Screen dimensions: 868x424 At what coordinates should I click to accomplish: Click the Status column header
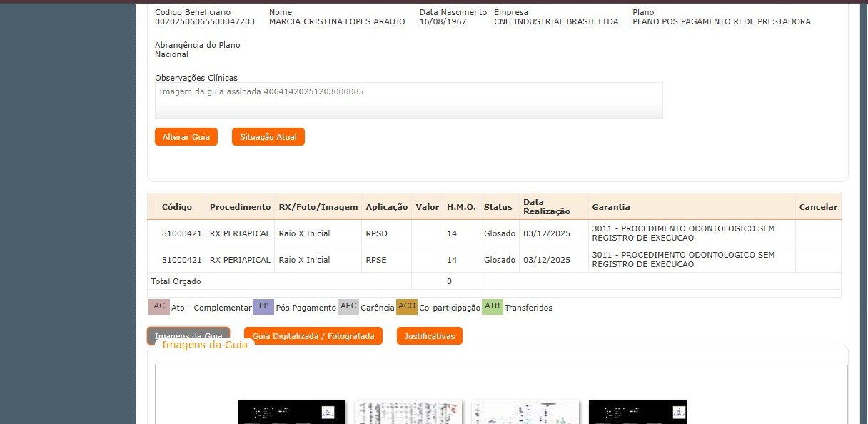[x=498, y=207]
